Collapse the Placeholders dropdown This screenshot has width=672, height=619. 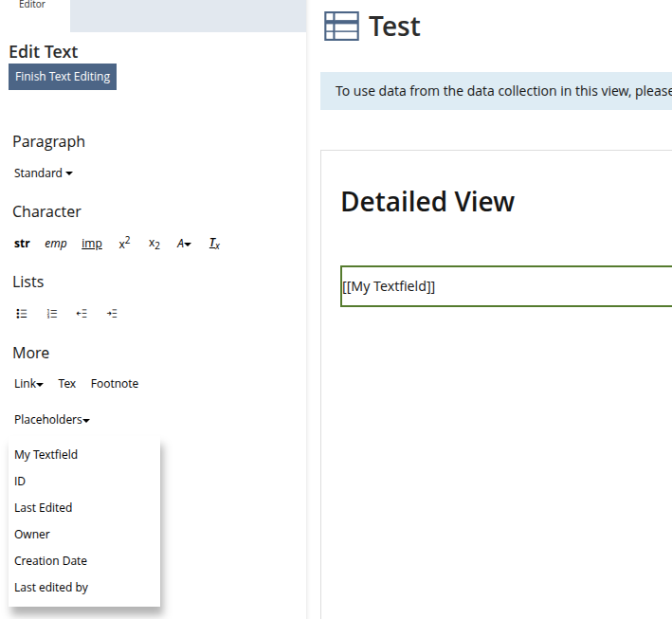tap(52, 420)
